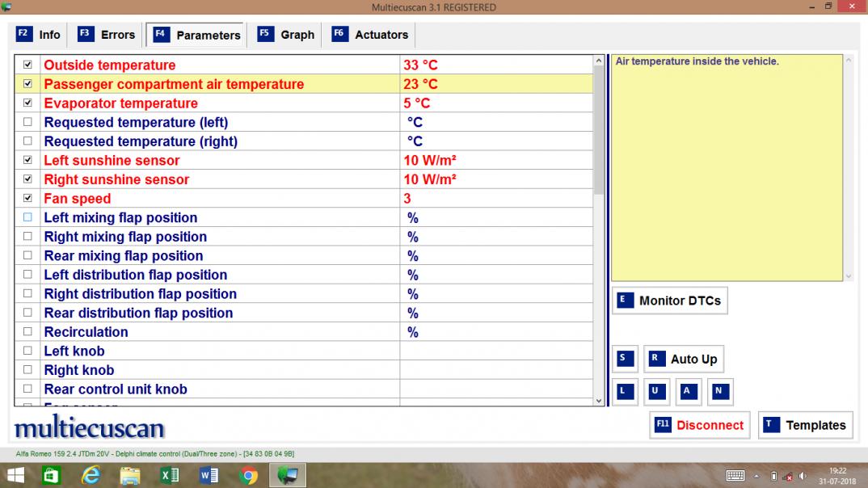Click the U shortcut button
Screen dimensions: 868x488
656,392
